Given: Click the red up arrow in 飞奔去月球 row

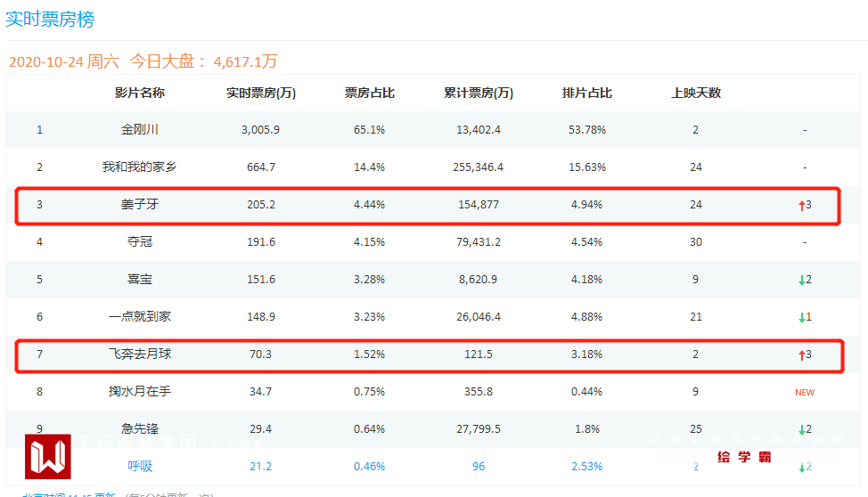Looking at the screenshot, I should point(801,354).
